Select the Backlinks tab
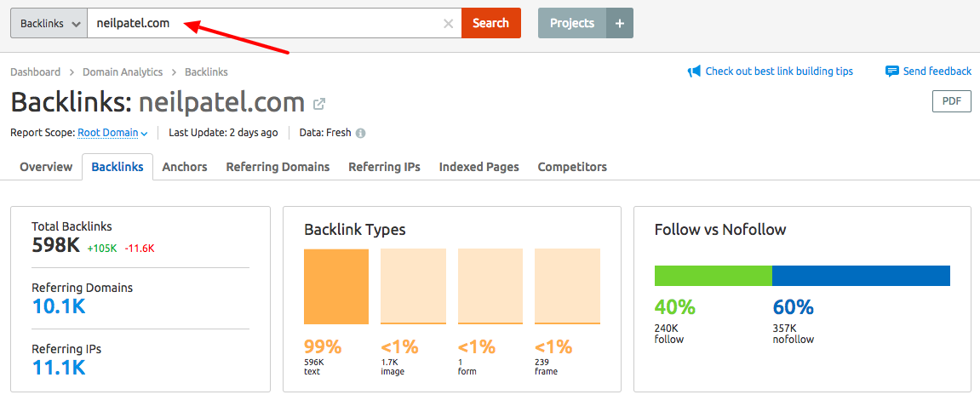980x406 pixels. [117, 167]
